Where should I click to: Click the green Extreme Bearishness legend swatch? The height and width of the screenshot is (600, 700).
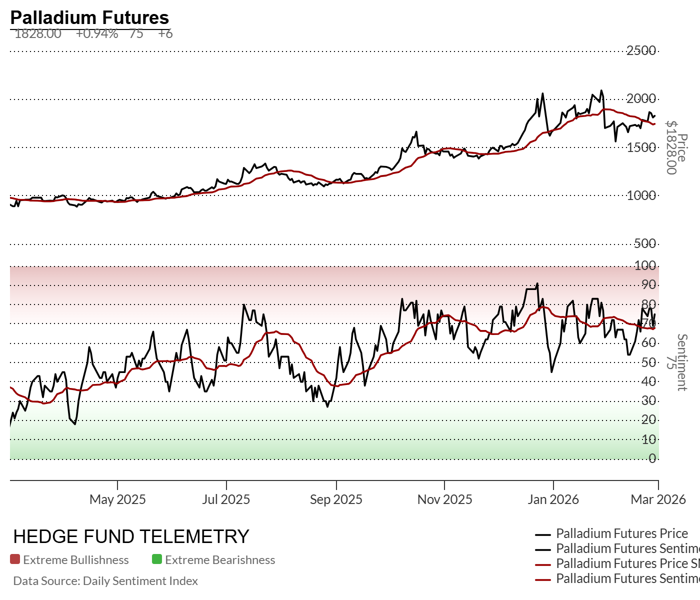pyautogui.click(x=157, y=559)
